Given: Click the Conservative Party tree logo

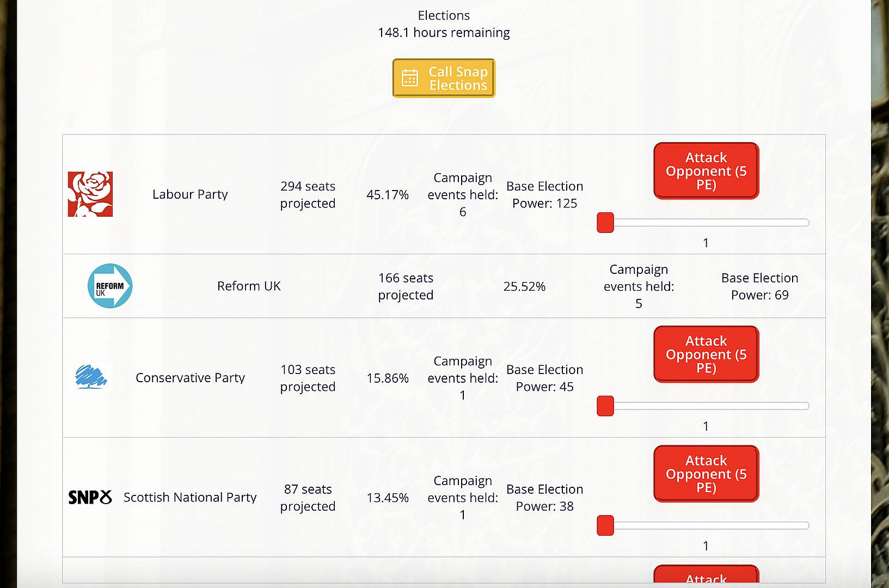Looking at the screenshot, I should [91, 377].
